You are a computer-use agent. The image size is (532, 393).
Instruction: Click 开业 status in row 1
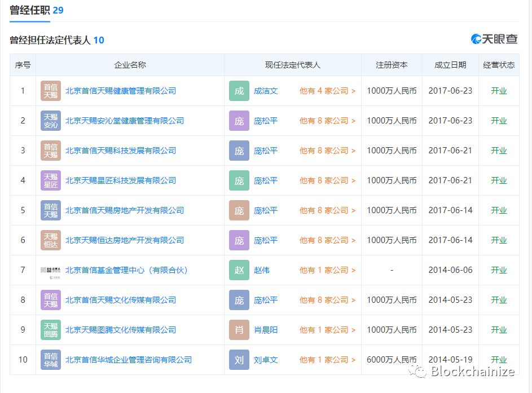(x=499, y=91)
